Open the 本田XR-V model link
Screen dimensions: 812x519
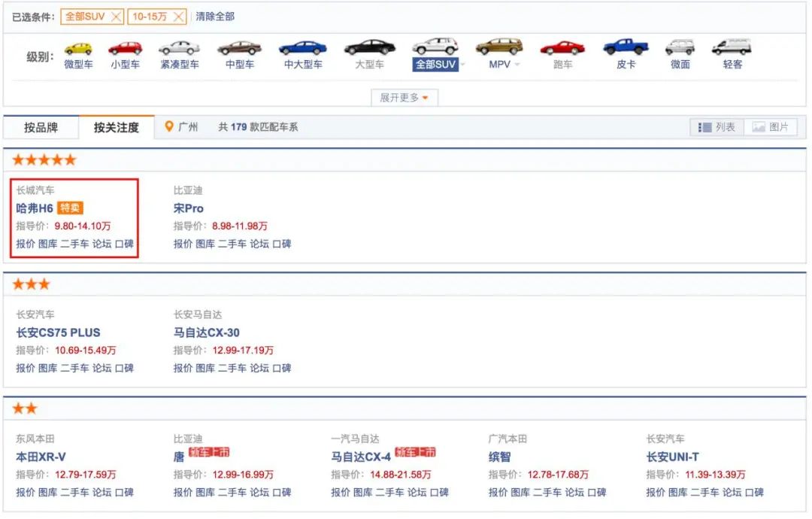coord(41,457)
